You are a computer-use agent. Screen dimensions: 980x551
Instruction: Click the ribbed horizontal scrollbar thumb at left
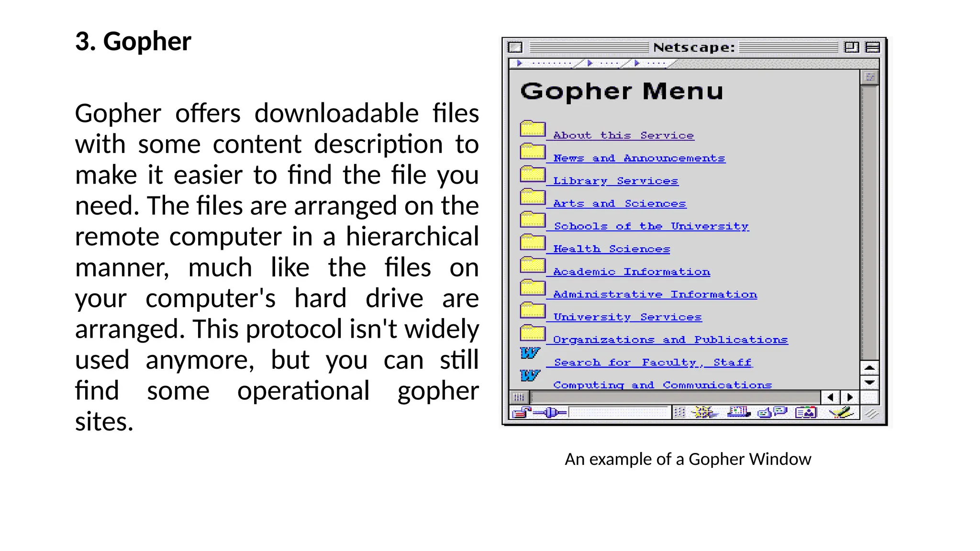(519, 397)
